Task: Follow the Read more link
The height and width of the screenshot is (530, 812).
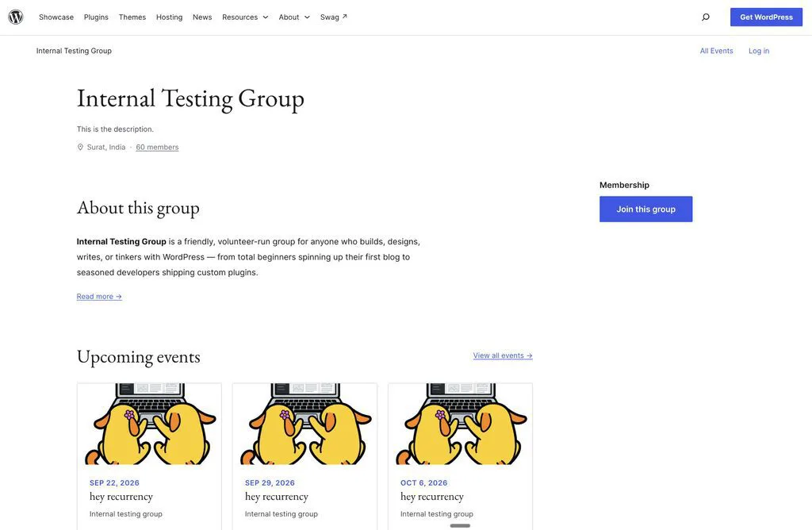Action: pyautogui.click(x=99, y=297)
